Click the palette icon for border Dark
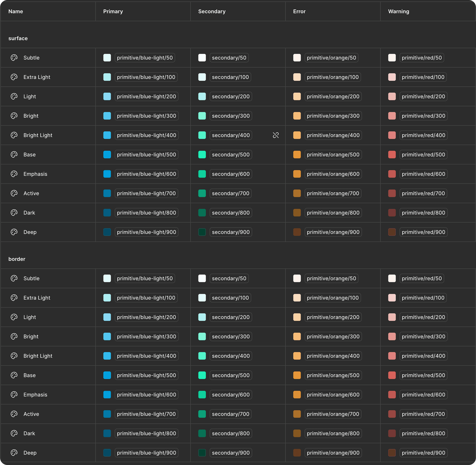 14,433
